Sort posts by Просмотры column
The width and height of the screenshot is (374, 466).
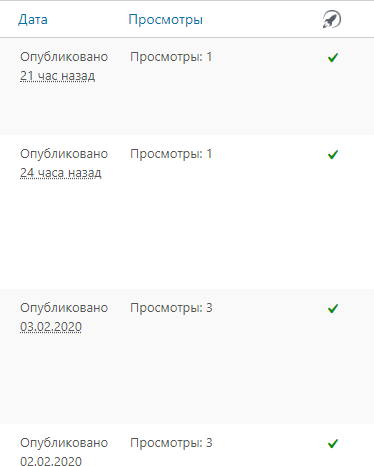point(166,20)
